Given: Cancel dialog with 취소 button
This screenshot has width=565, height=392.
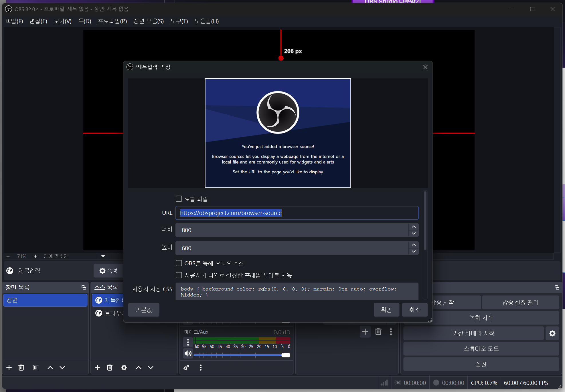Looking at the screenshot, I should coord(415,310).
